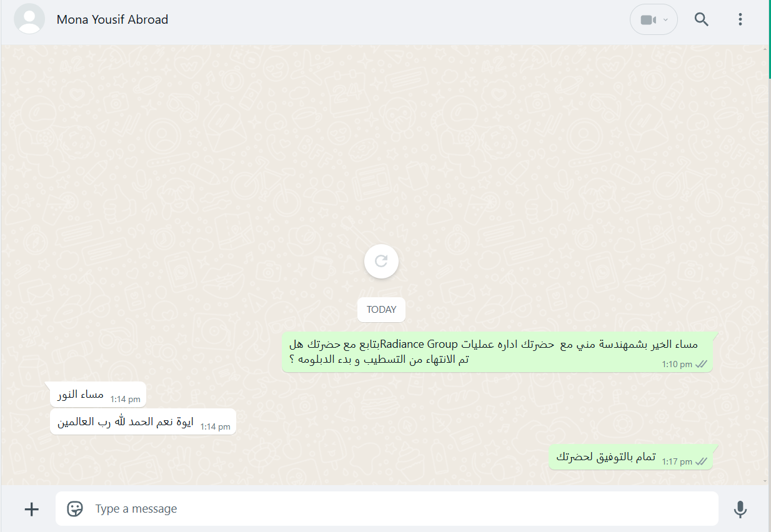Search messages using the magnifier icon
Screen dimensions: 771x532
(702, 19)
